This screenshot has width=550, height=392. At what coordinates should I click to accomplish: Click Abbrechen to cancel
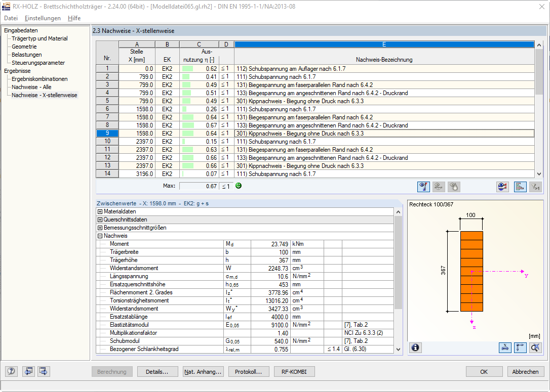pos(525,372)
